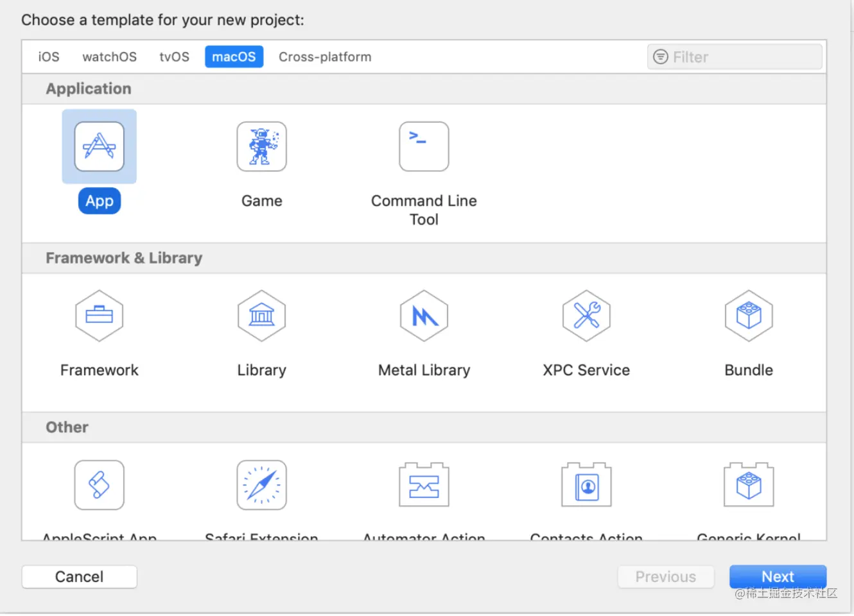Click the filter icon in search field
Viewport: 854px width, 616px height.
tap(661, 57)
